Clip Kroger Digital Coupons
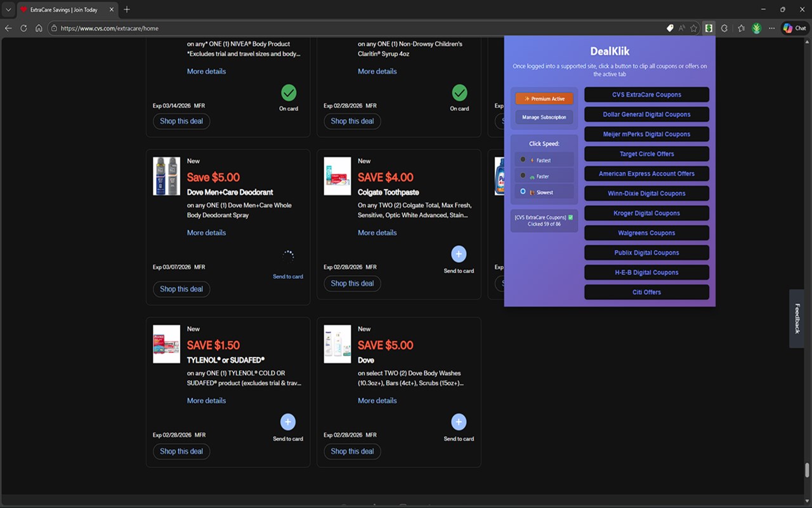The image size is (812, 508). (x=646, y=213)
